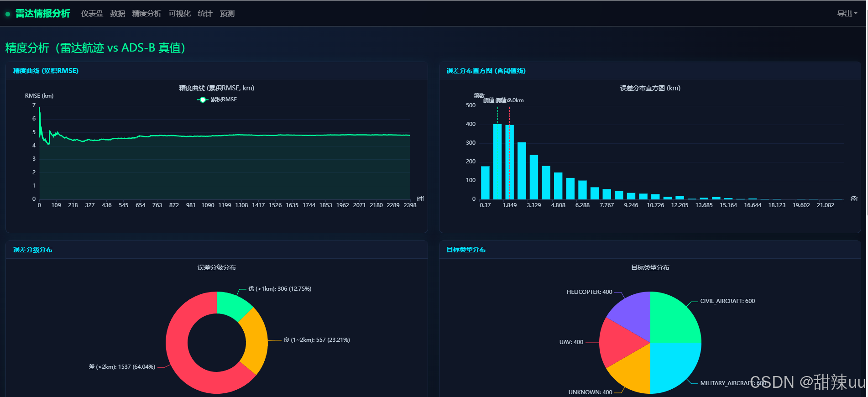The width and height of the screenshot is (868, 397).
Task: Click the red dashed threshold line
Action: [510, 153]
